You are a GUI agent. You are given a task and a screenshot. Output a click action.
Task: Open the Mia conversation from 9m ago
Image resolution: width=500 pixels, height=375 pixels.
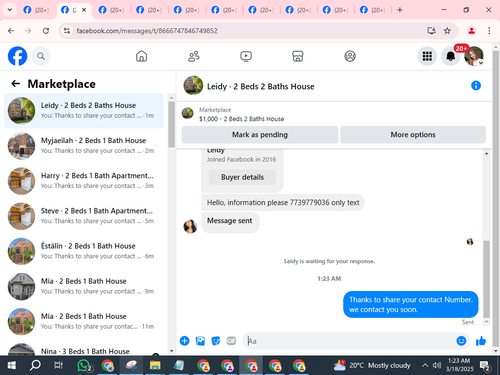pos(84,286)
